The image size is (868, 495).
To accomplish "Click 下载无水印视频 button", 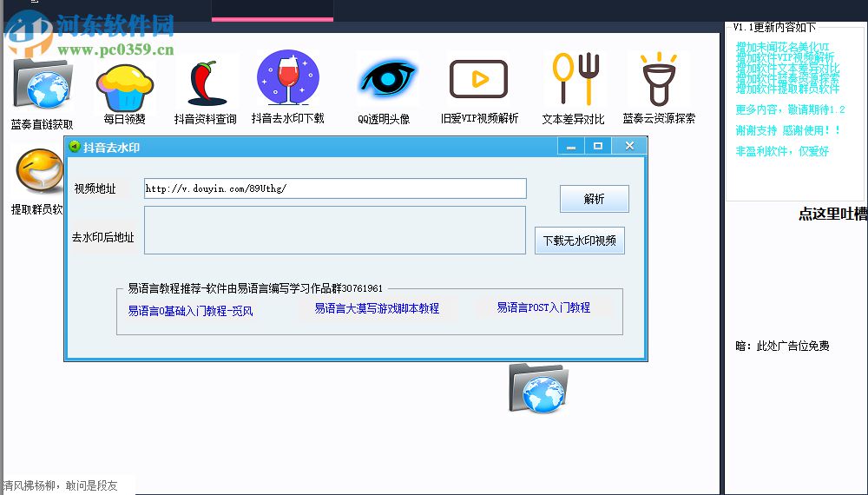I will 580,241.
